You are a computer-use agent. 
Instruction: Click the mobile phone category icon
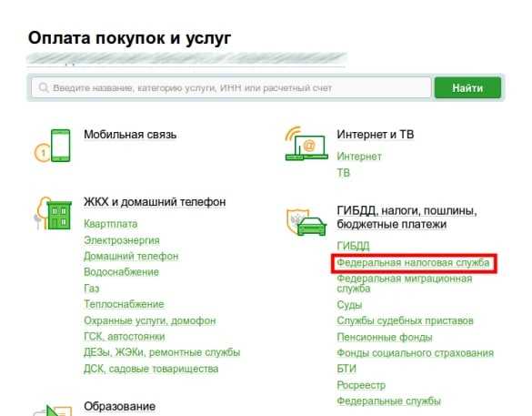click(x=53, y=146)
